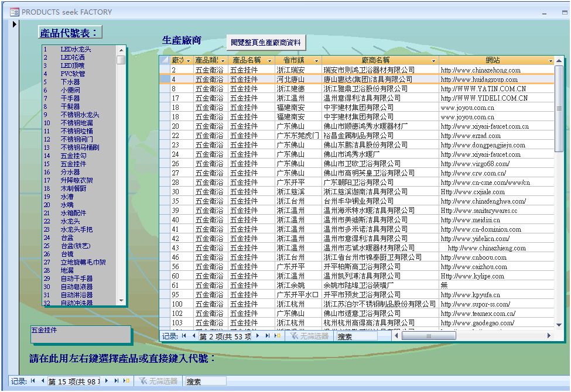The width and height of the screenshot is (571, 392).
Task: Click the 省市鎮 cell 浙江余姚
Action: coord(298,286)
